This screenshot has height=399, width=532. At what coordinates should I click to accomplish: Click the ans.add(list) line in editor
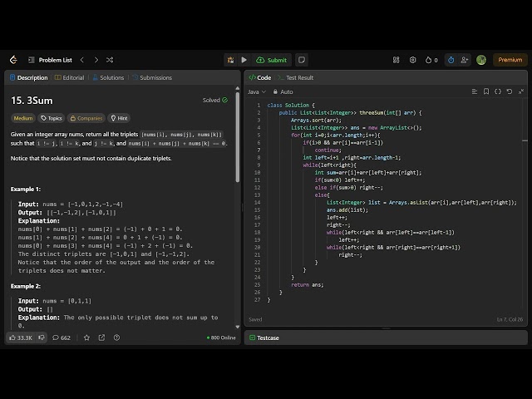[347, 210]
